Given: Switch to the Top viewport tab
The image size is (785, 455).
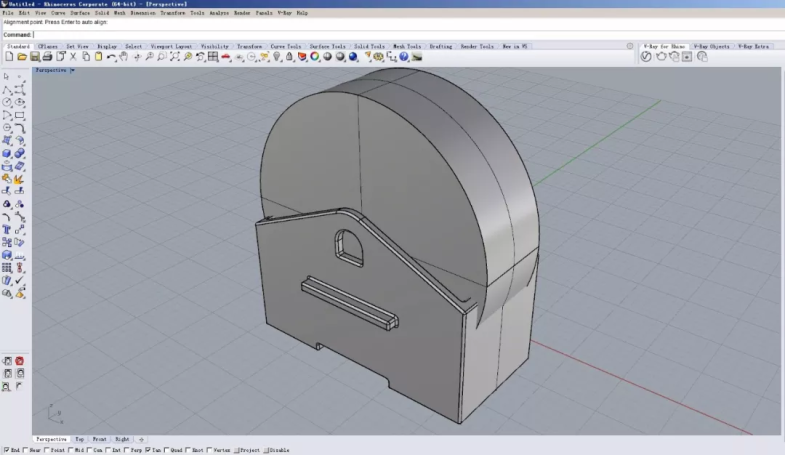Looking at the screenshot, I should 79,439.
